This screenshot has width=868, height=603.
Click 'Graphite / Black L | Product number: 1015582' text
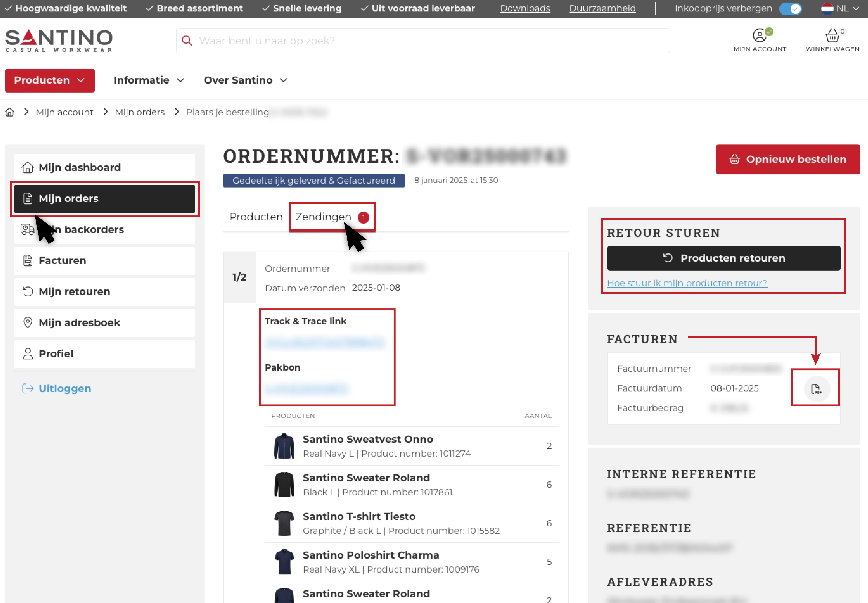tap(401, 531)
